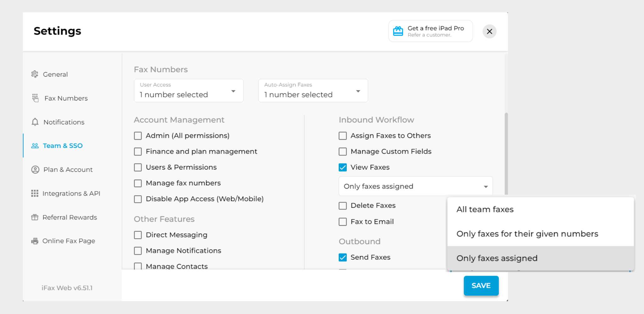This screenshot has width=644, height=314.
Task: Expand the Auto-Assign Faxes dropdown
Action: point(313,91)
